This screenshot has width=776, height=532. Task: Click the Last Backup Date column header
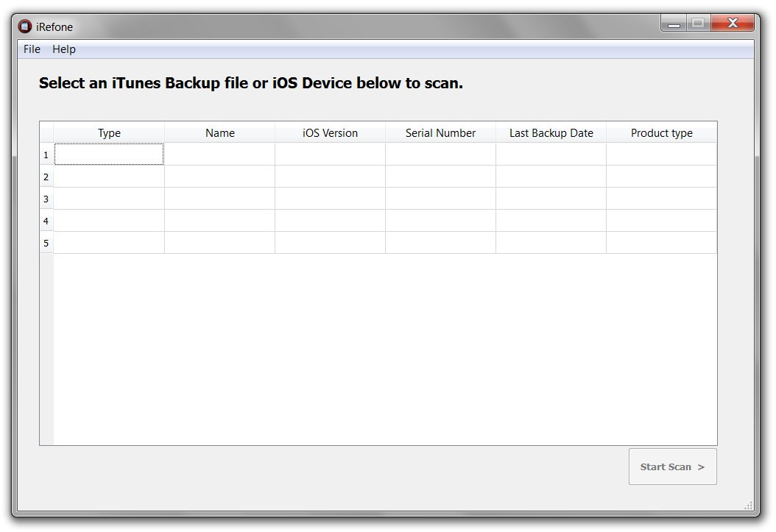pyautogui.click(x=551, y=133)
